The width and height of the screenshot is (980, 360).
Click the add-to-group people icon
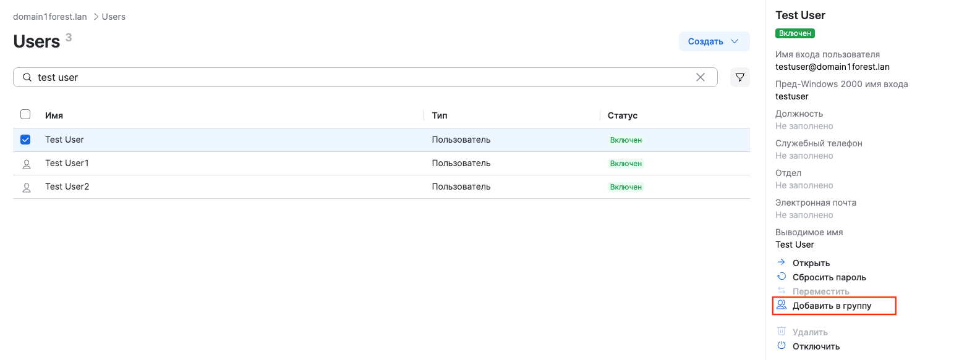coord(782,305)
